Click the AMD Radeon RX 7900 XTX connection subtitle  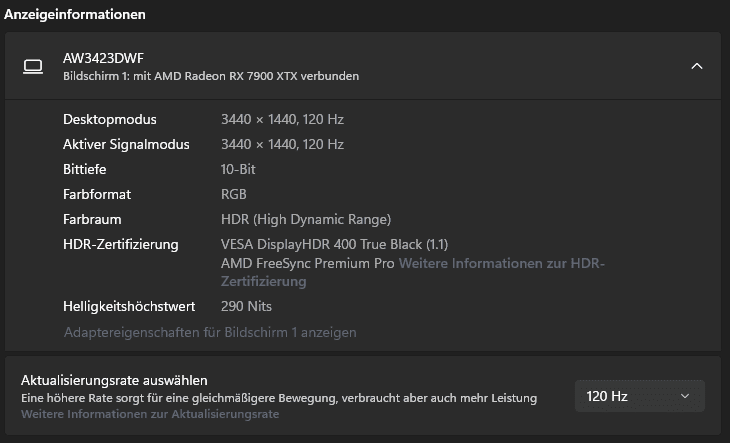(x=210, y=76)
